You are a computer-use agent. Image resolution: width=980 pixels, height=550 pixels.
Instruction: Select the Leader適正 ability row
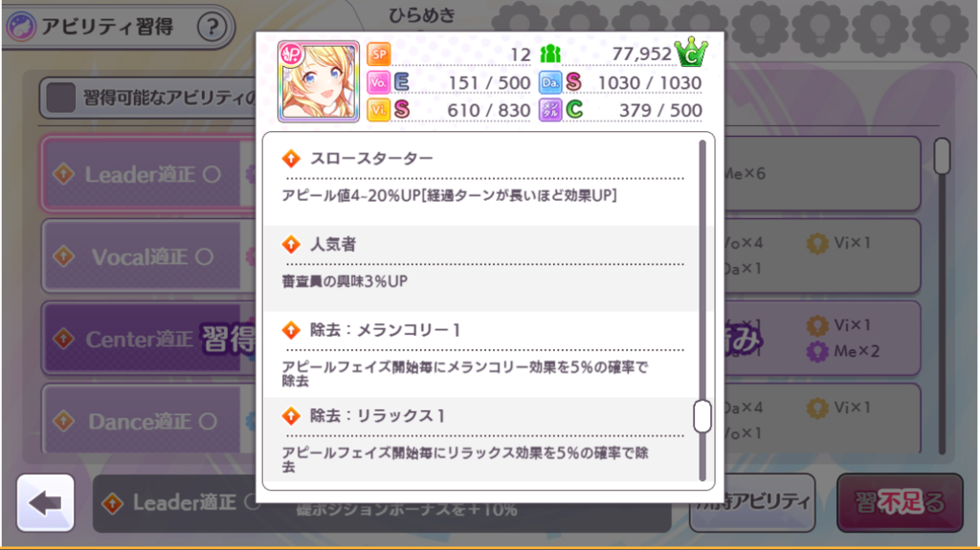pyautogui.click(x=148, y=174)
